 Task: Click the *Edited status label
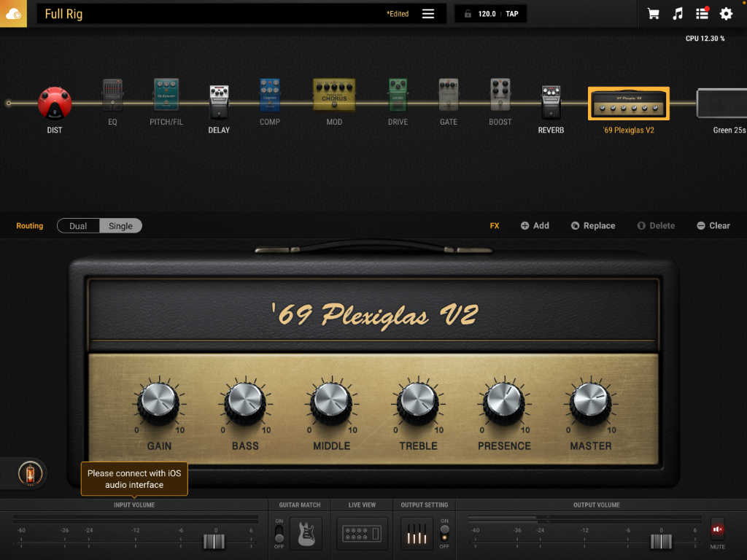coord(398,14)
